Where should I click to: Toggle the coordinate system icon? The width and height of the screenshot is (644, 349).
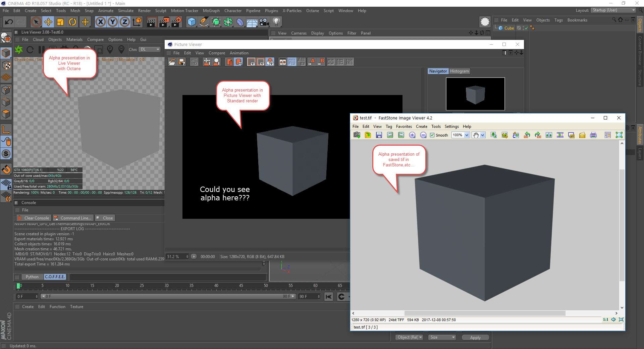(137, 22)
